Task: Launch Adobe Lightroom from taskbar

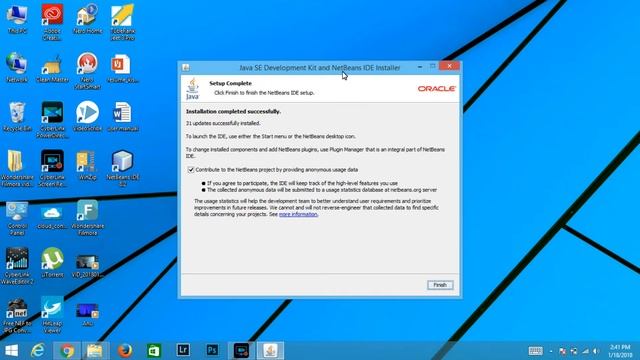Action: [183, 350]
